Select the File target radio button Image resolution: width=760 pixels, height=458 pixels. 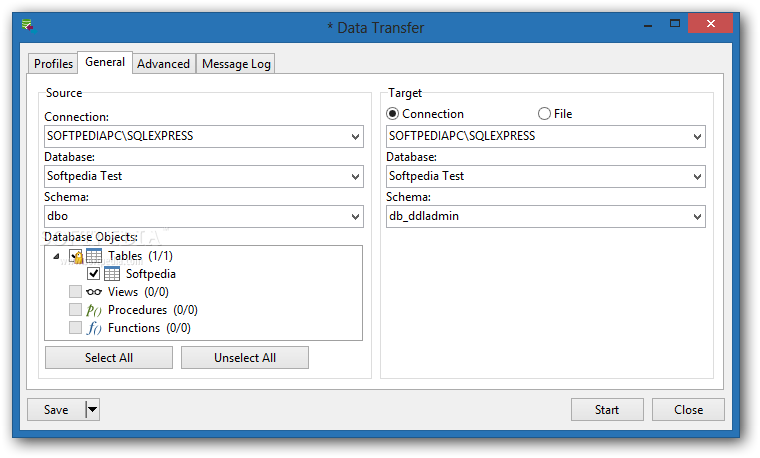pos(544,114)
